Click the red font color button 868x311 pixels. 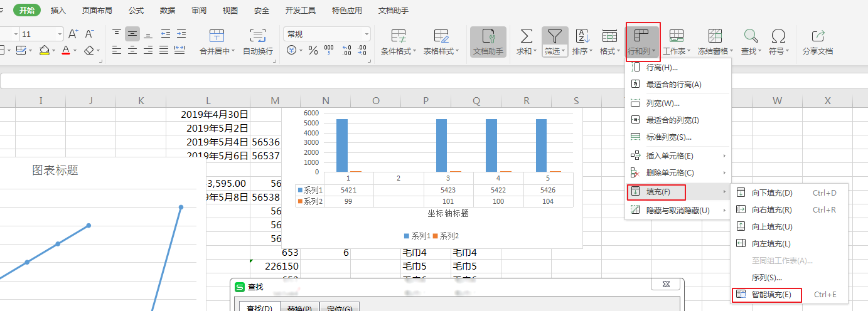coord(66,50)
